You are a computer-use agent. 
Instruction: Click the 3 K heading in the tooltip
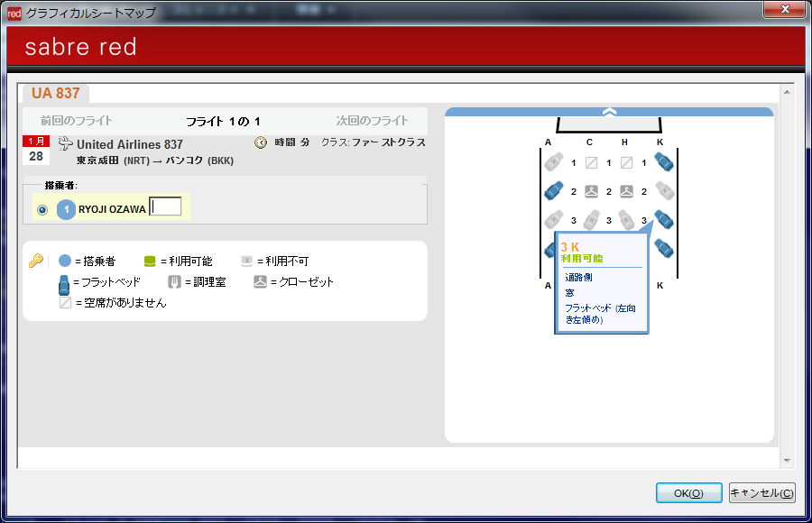point(569,247)
